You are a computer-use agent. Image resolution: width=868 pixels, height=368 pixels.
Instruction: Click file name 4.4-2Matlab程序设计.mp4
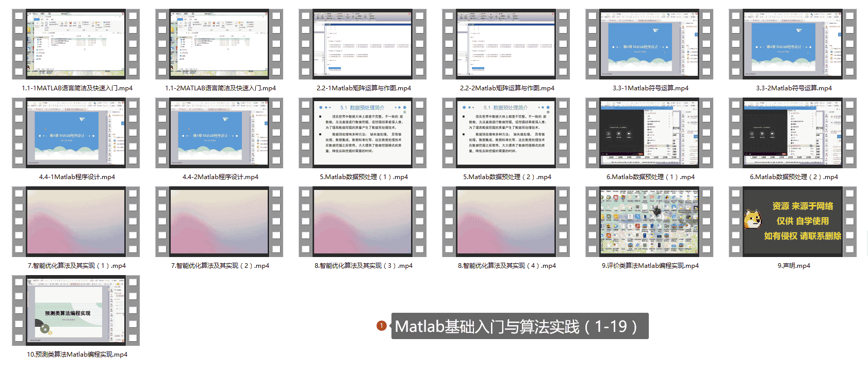pos(220,177)
